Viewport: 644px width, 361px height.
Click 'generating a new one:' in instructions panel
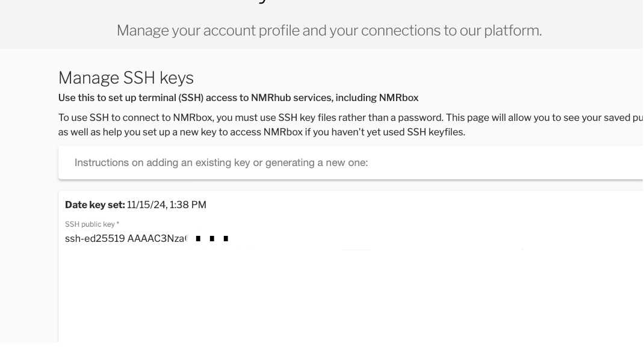click(x=317, y=162)
